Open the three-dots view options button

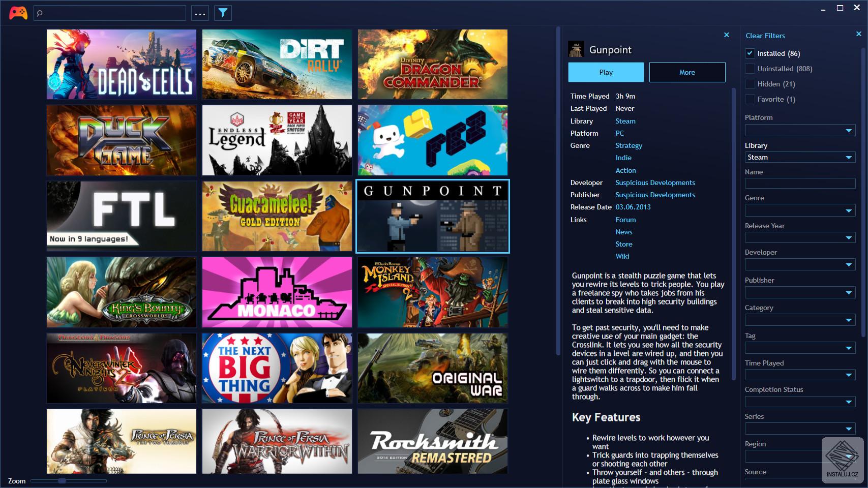coord(200,13)
